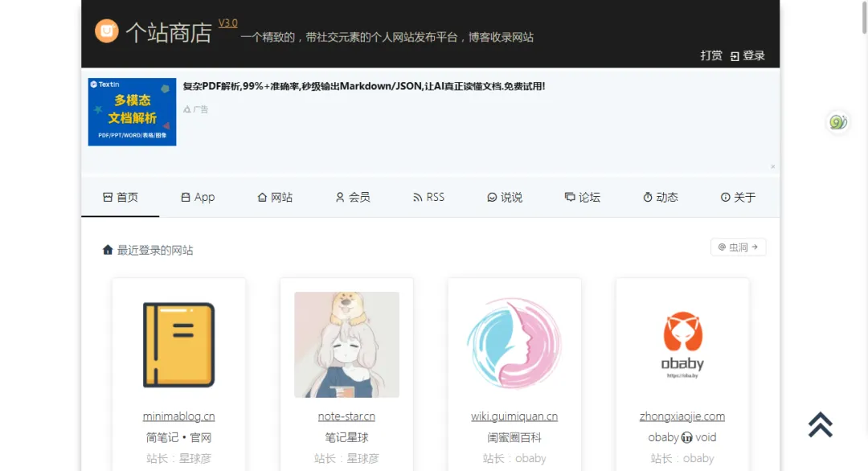The height and width of the screenshot is (471, 868).
Task: Open the 动态 tab
Action: click(x=661, y=197)
